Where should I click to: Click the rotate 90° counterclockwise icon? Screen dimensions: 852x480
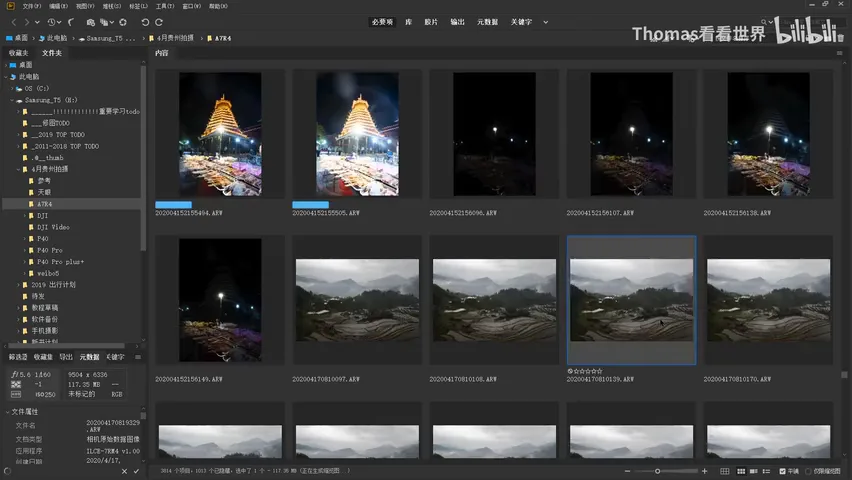tap(145, 22)
